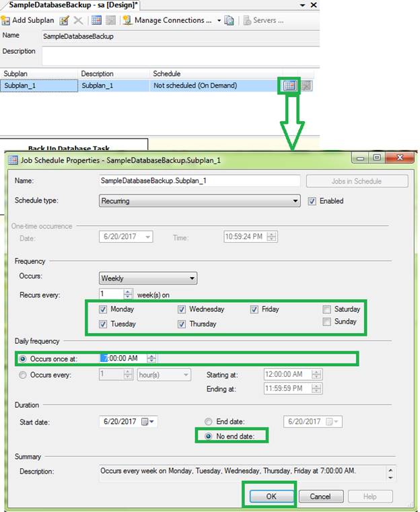
Task: Uncheck the Thursday checkbox
Action: pos(182,324)
